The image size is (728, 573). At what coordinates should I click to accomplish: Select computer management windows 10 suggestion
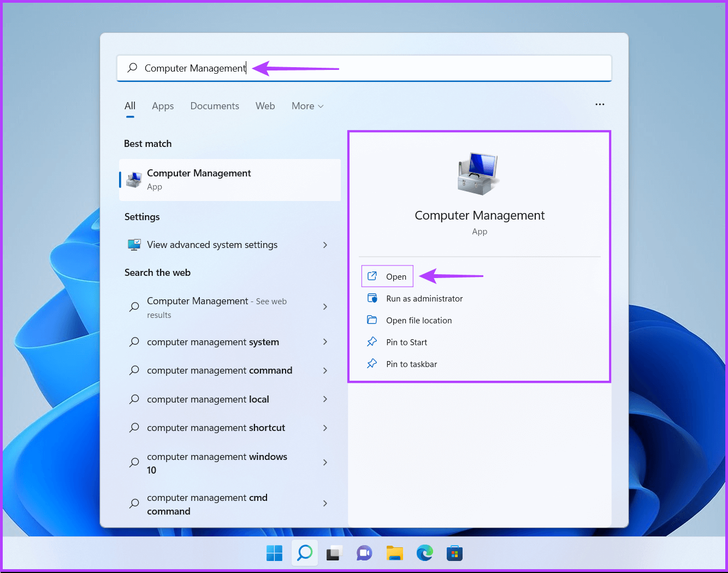point(230,463)
